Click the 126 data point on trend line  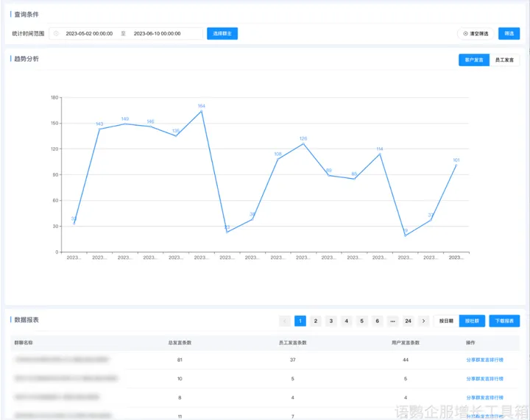[303, 143]
